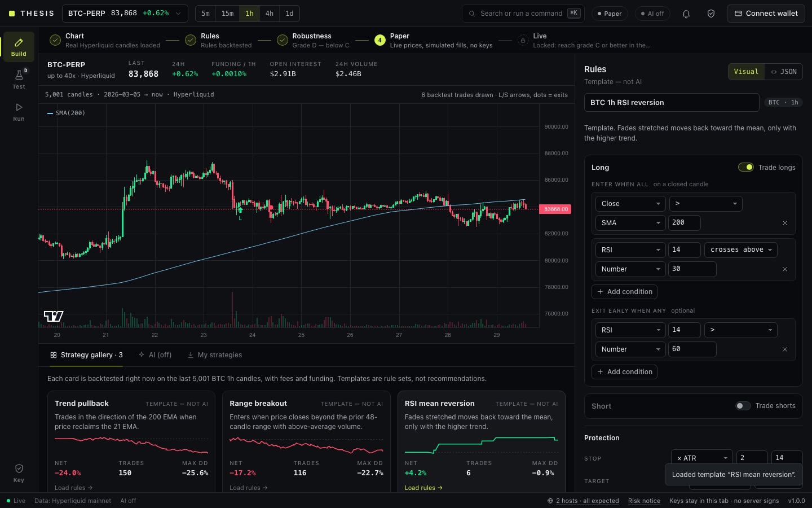Viewport: 812px width, 508px height.
Task: Select the Strategy gallery tab
Action: 86,355
